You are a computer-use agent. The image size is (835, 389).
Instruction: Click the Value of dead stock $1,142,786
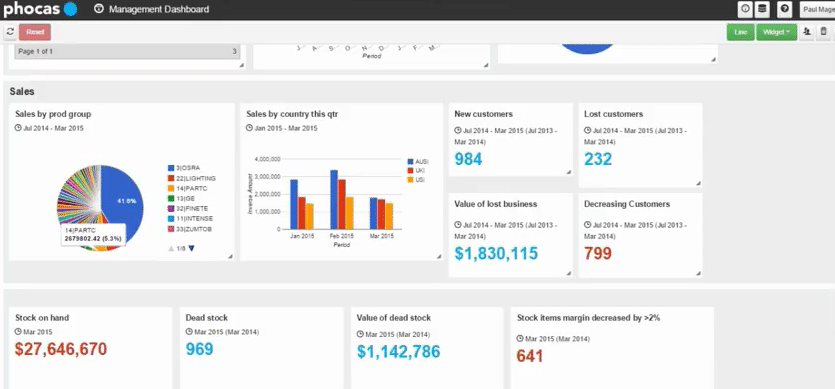pyautogui.click(x=399, y=351)
